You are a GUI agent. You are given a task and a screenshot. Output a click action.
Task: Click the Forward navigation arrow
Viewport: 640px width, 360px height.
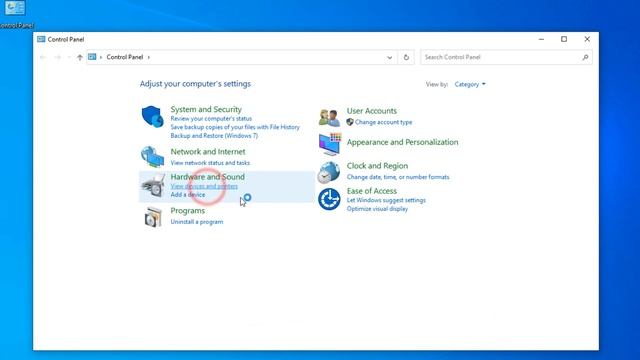[x=58, y=57]
